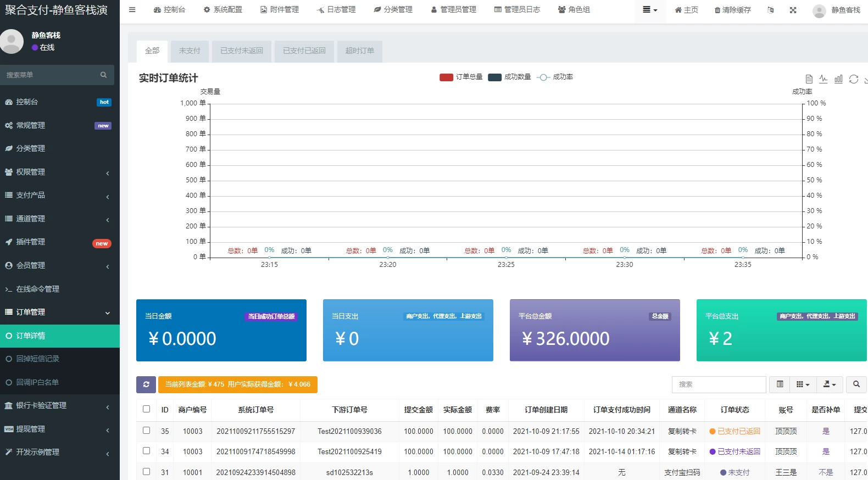Switch chart to bar chart view
The image size is (868, 480).
click(838, 79)
